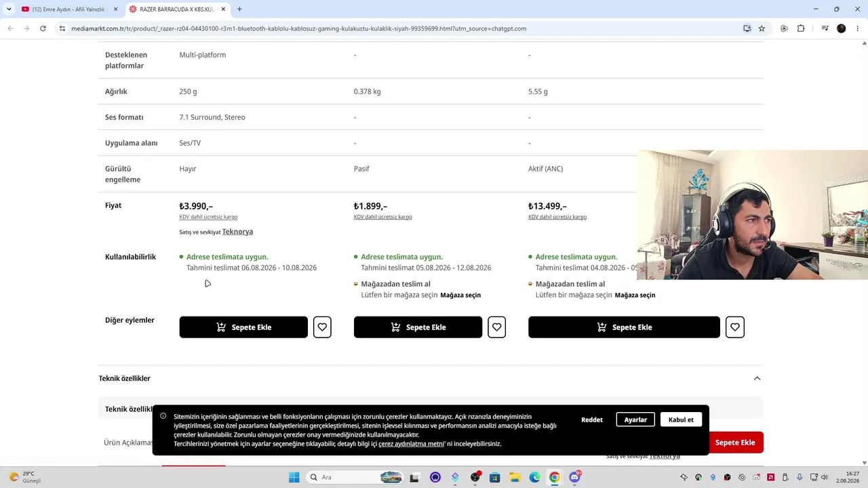Click the microphone icon in system tray
Viewport: 868px width, 488px height.
point(800,477)
